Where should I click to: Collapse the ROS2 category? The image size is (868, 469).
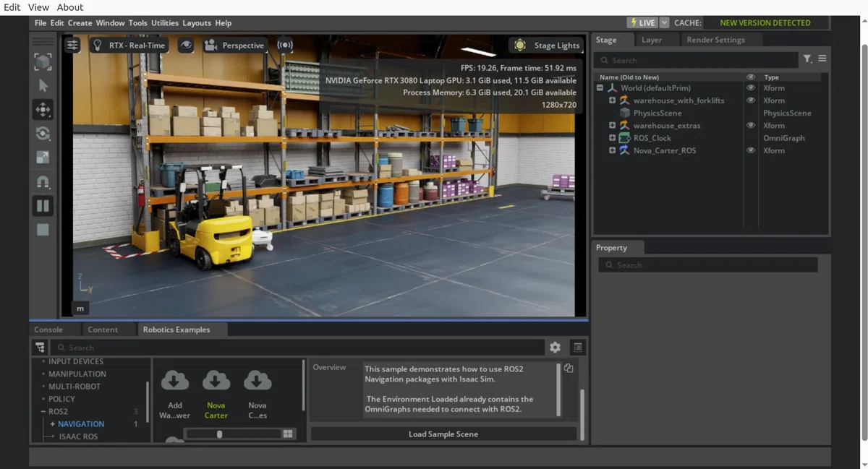pyautogui.click(x=43, y=412)
